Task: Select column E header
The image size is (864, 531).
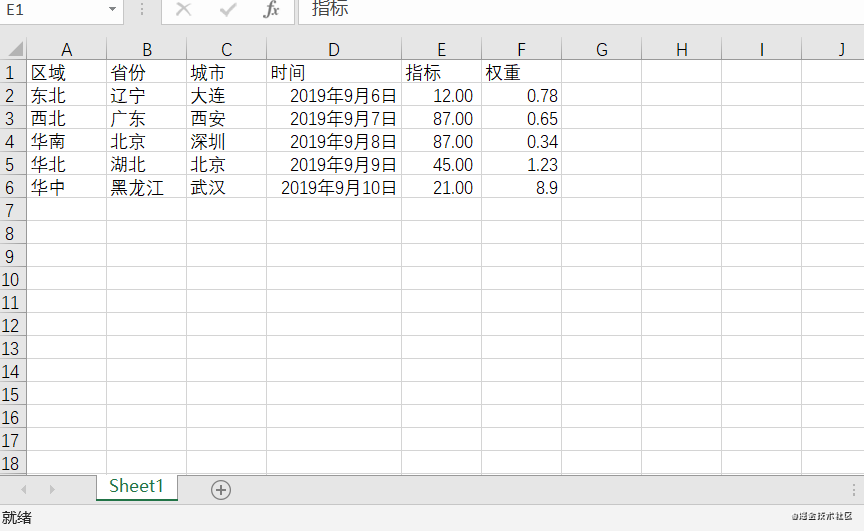Action: pyautogui.click(x=441, y=50)
